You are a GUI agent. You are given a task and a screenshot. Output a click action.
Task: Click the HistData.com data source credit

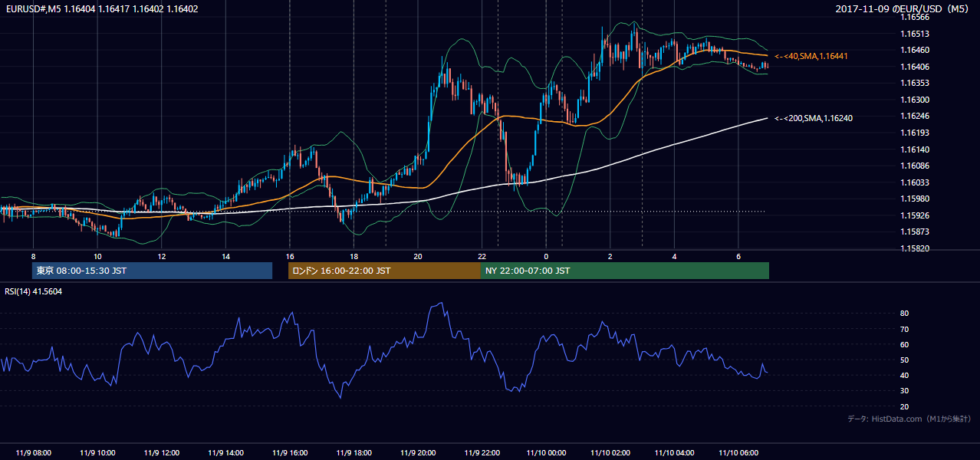pyautogui.click(x=909, y=419)
